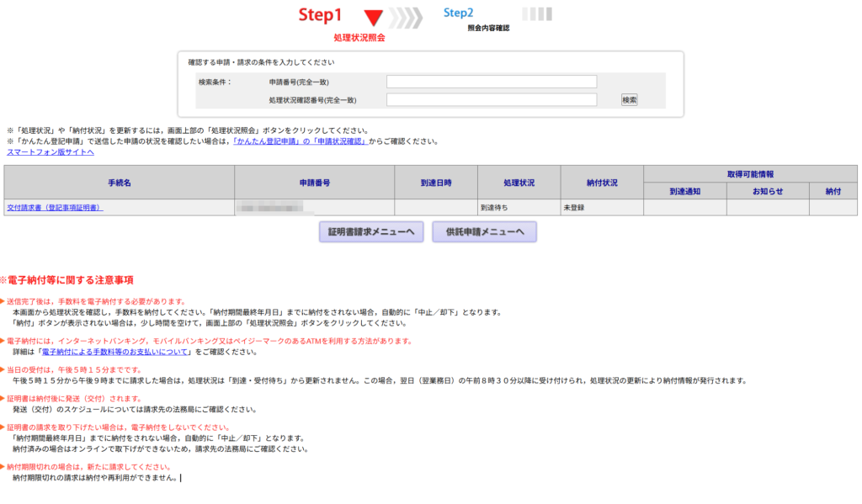The width and height of the screenshot is (862, 504).
Task: Focus the 申請番号(完全一致) input field
Action: [492, 82]
